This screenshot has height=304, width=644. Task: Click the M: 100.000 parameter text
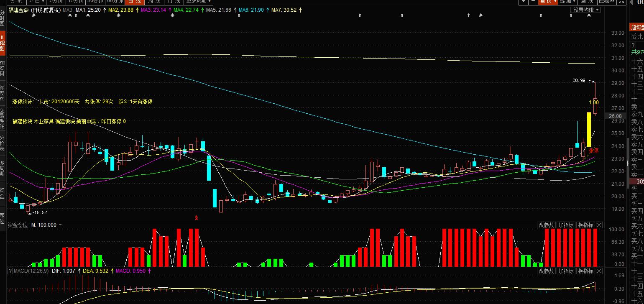44,225
